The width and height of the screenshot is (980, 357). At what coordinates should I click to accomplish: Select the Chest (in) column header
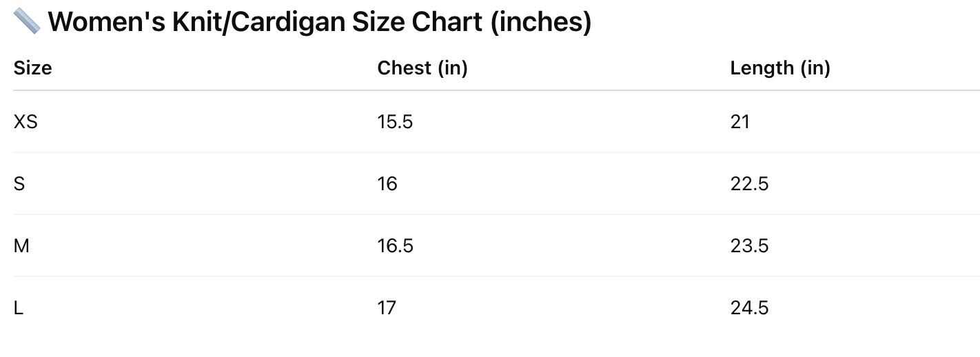(x=422, y=68)
